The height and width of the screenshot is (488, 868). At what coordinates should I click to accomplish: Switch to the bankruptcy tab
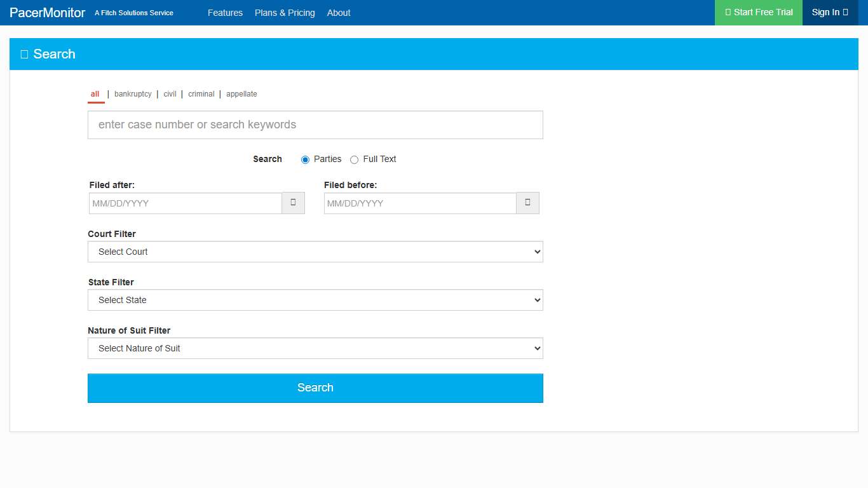tap(133, 94)
